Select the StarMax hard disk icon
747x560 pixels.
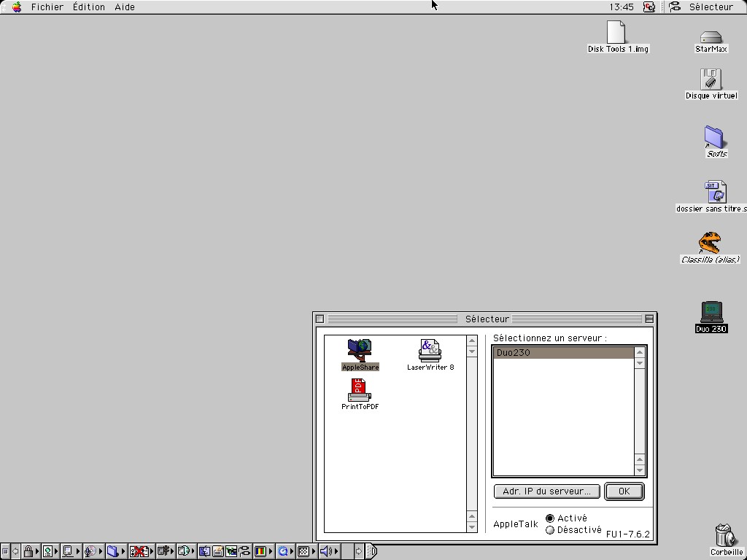711,37
